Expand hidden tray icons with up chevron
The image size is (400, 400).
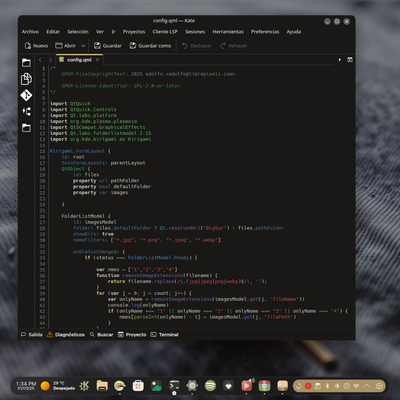[367, 386]
